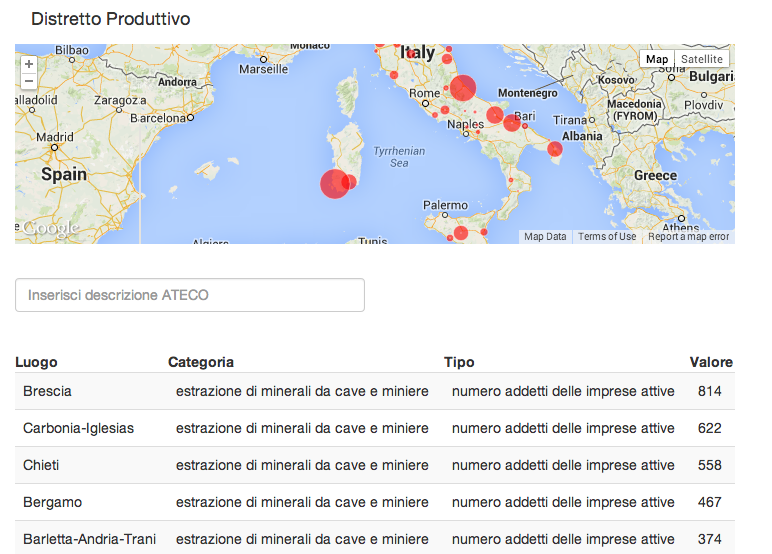Zoom in the map with plus button
The width and height of the screenshot is (772, 554).
pyautogui.click(x=29, y=64)
